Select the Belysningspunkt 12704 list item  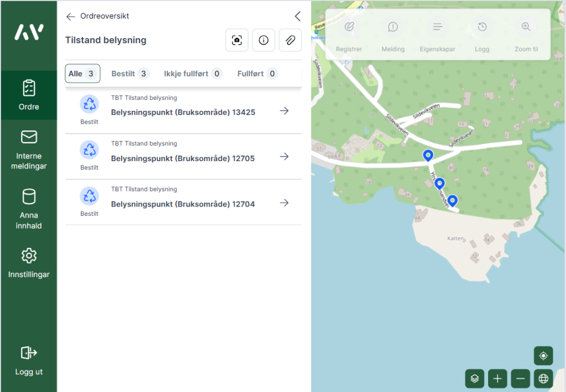[x=183, y=203]
